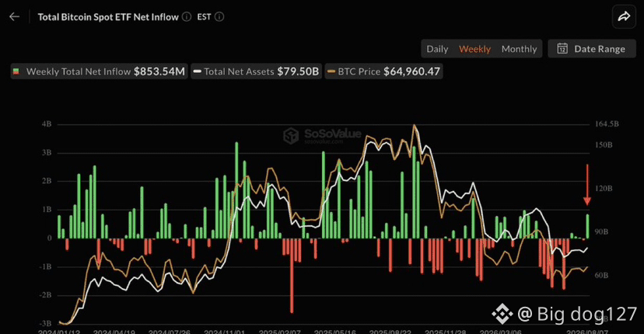The image size is (644, 334).
Task: Click the Total Bitcoin Spot ETF Net Inflow title
Action: pos(108,17)
